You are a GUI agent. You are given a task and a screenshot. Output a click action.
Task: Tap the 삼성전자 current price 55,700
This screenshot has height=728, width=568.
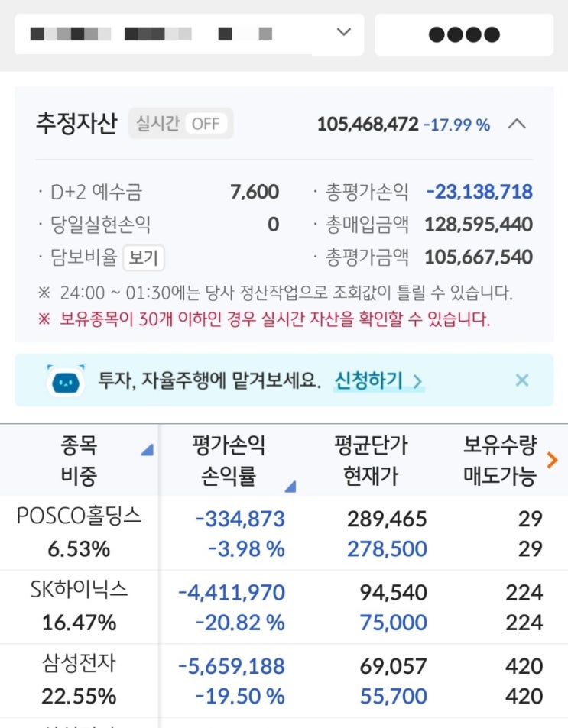coord(393,697)
